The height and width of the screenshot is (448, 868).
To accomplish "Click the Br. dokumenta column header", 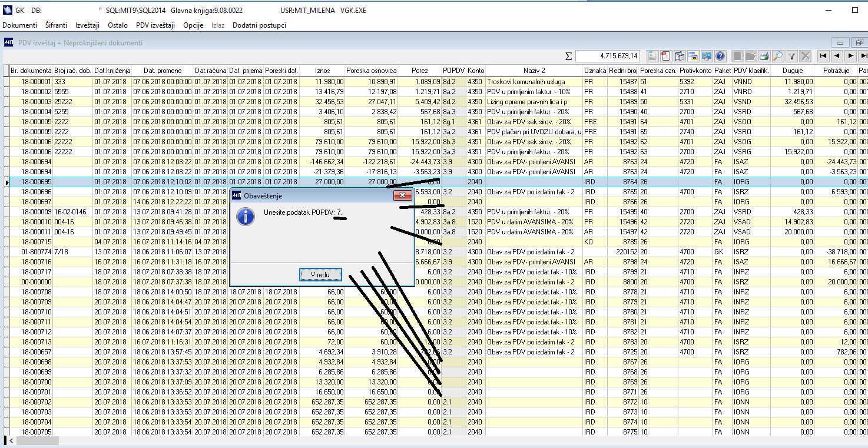I will [x=31, y=71].
